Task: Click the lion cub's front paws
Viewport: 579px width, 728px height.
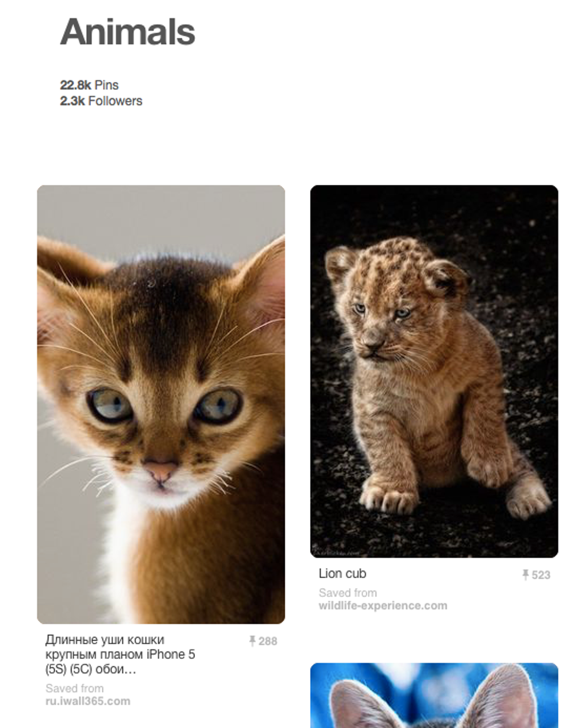Action: pos(391,495)
